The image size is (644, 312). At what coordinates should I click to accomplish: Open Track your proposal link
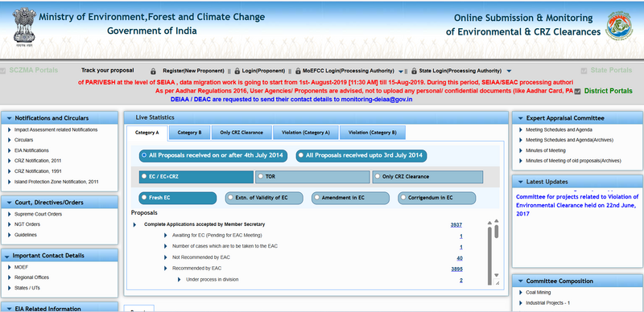point(108,70)
